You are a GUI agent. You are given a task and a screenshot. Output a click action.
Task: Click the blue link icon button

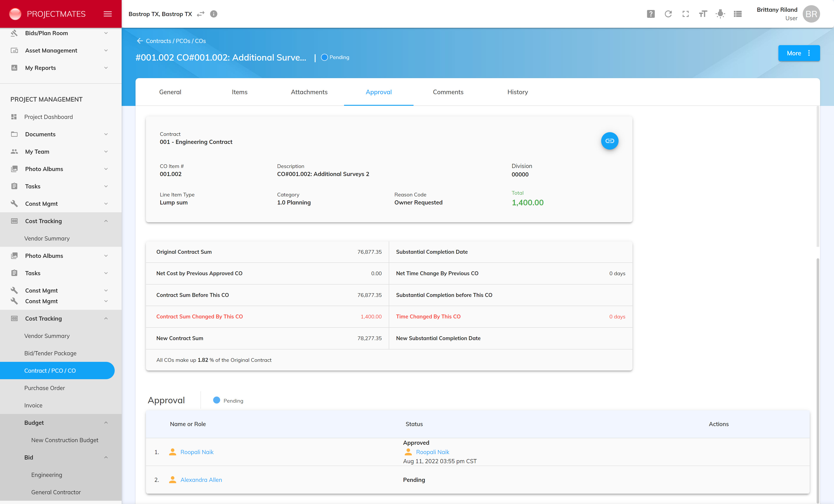[x=610, y=141]
